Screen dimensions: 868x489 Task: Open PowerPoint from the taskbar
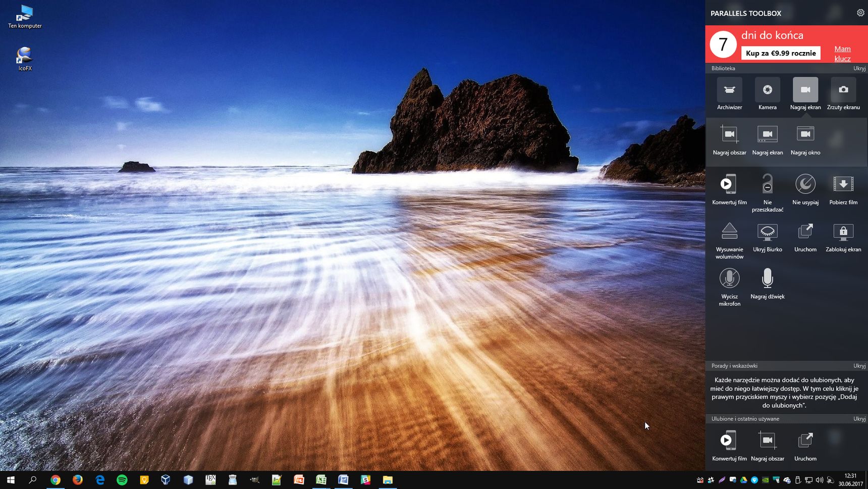click(x=299, y=480)
